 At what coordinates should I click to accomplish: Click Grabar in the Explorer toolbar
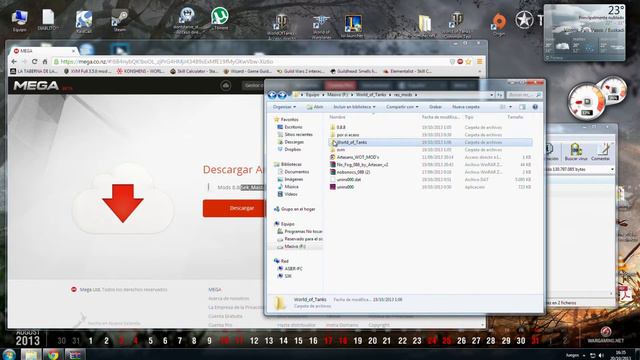tap(435, 107)
